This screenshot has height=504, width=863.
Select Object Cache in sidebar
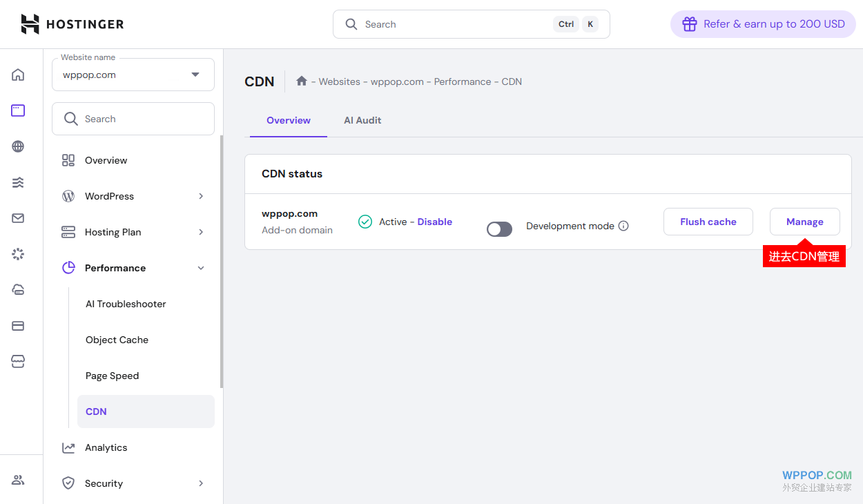[x=117, y=340]
